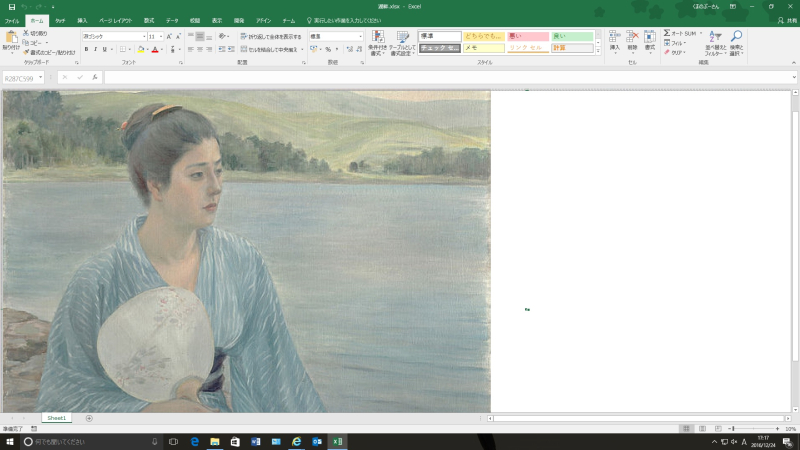Expand the formula bar

(794, 78)
